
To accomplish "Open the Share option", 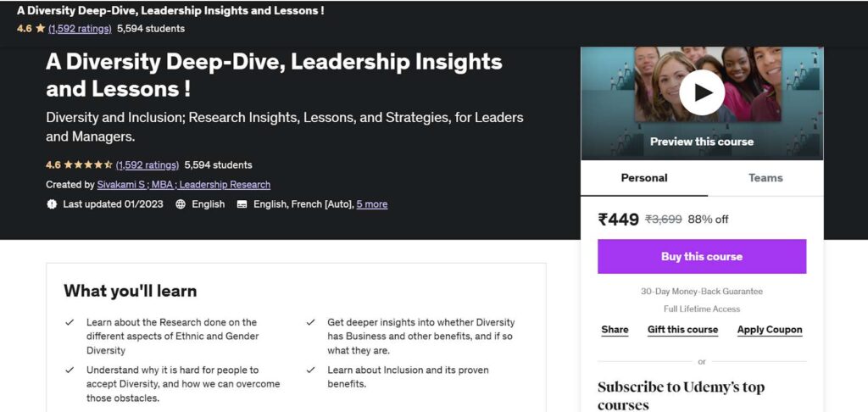I will click(615, 330).
